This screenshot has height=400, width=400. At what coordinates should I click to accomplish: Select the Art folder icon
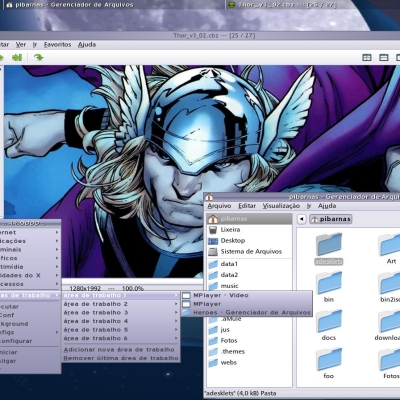[390, 245]
